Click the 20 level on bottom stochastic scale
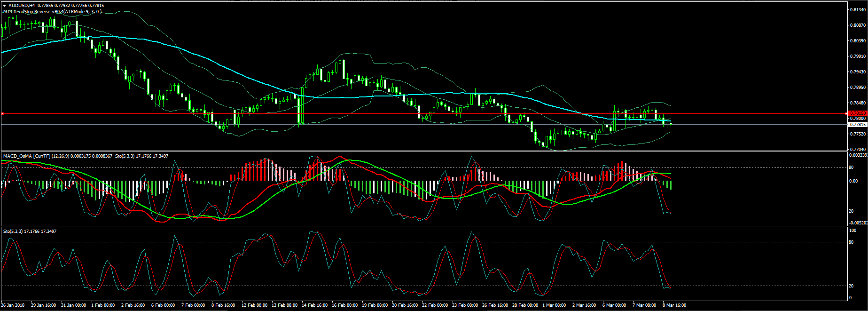Image resolution: width=868 pixels, height=311 pixels. [x=851, y=286]
